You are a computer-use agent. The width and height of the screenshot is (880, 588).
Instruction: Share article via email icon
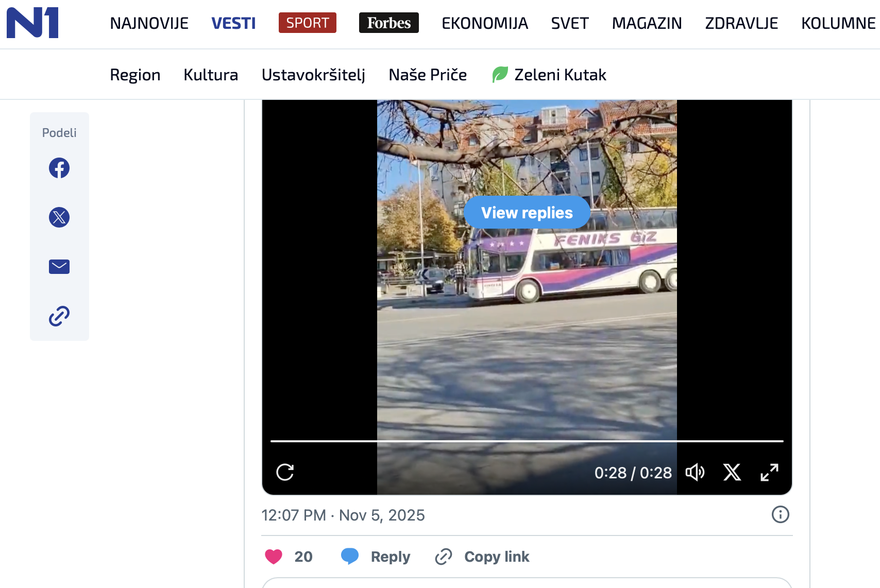point(59,267)
